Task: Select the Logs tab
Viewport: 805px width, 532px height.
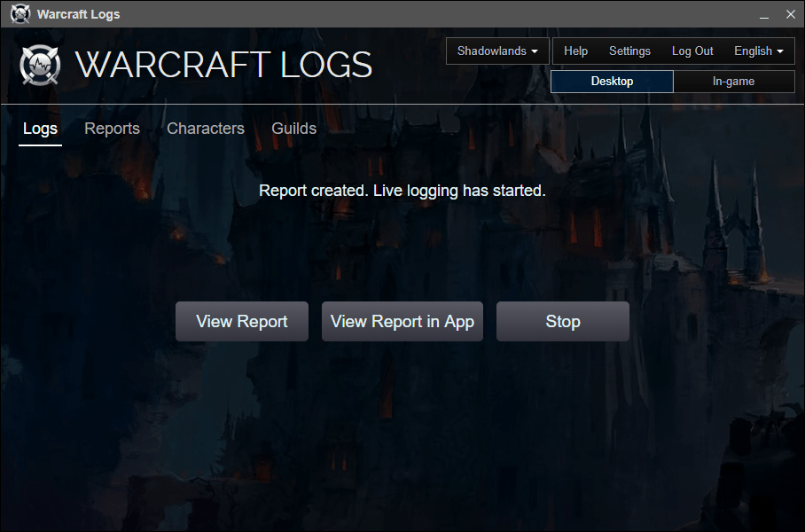Action: point(40,129)
